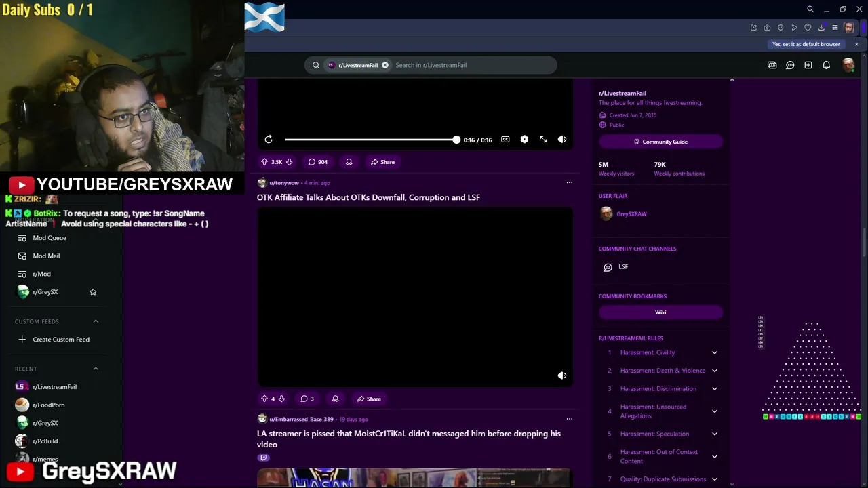Screen dimensions: 868x488
Task: Open browser profile avatar
Action: [849, 28]
